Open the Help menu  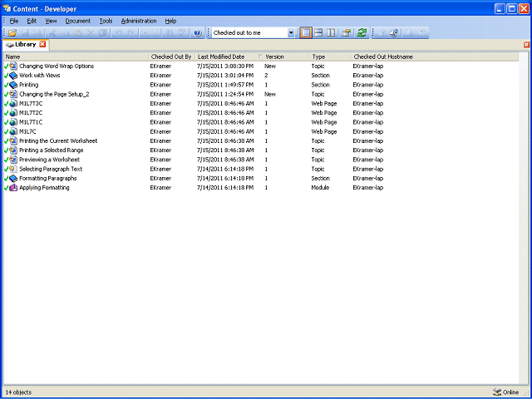tap(170, 21)
